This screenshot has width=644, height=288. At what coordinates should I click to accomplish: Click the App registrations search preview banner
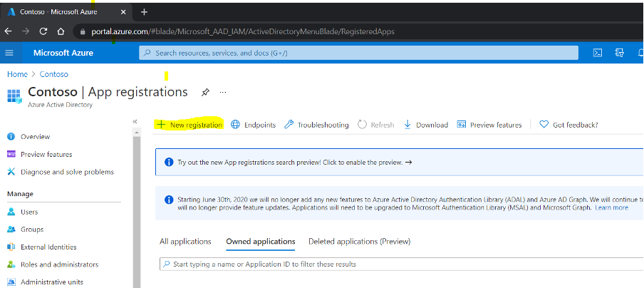click(399, 163)
